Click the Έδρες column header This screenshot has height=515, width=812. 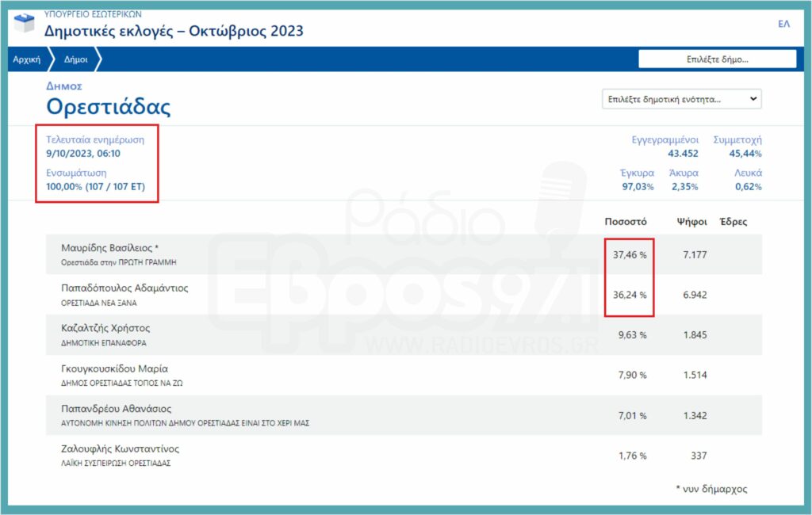coord(733,222)
